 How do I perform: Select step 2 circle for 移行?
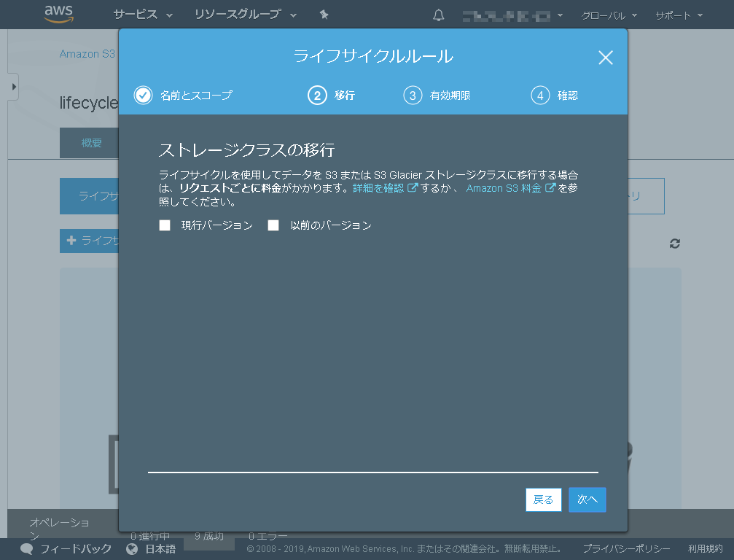[317, 96]
